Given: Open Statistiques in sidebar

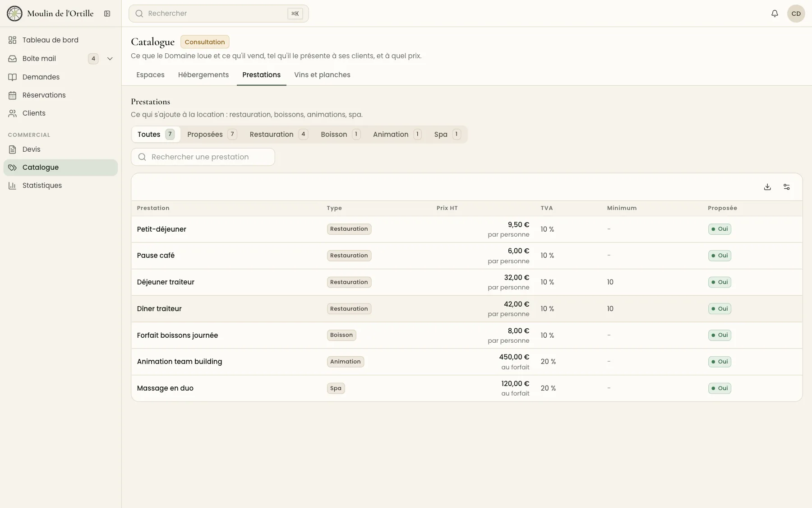Looking at the screenshot, I should click(x=60, y=186).
